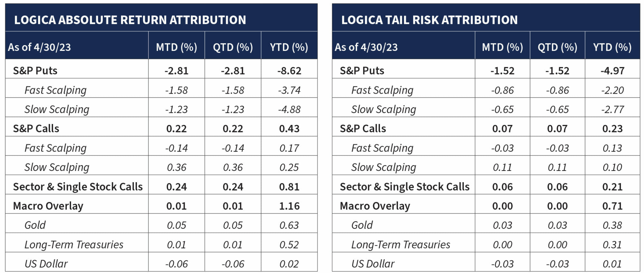Select QTD (%) header in Tail Risk table
Image resolution: width=644 pixels, height=273 pixels.
point(557,47)
